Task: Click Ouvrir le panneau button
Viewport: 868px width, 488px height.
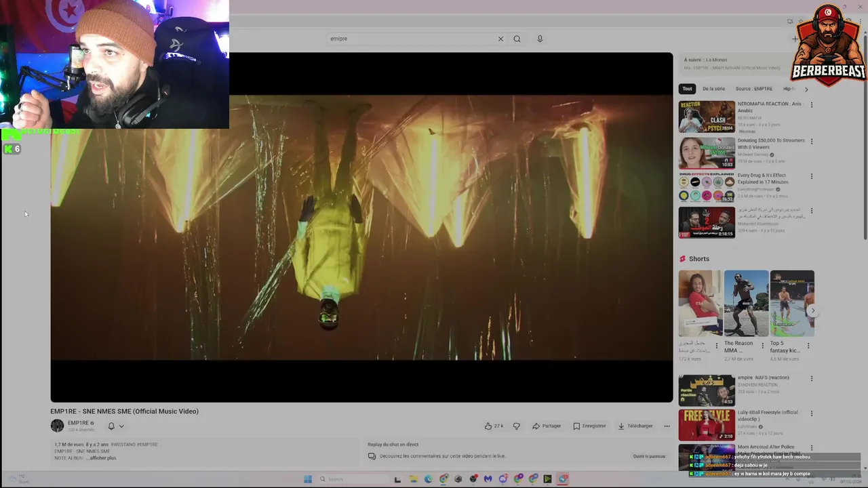Action: tap(649, 456)
